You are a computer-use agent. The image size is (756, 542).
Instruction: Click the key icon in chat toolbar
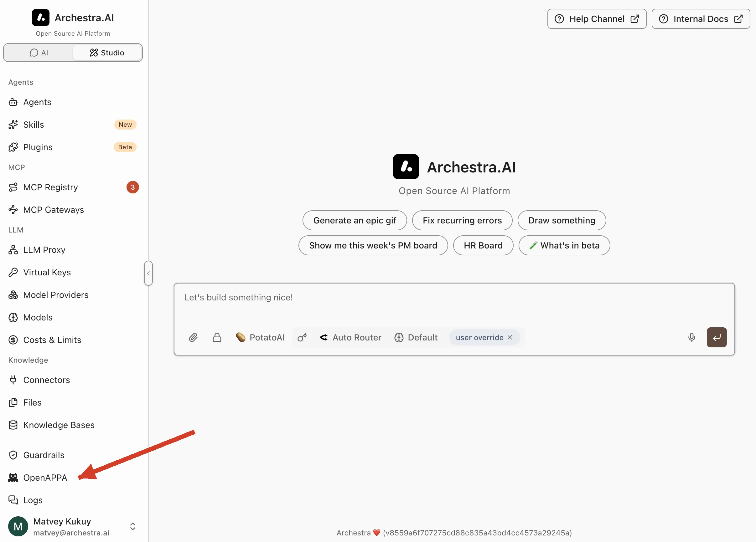[302, 337]
